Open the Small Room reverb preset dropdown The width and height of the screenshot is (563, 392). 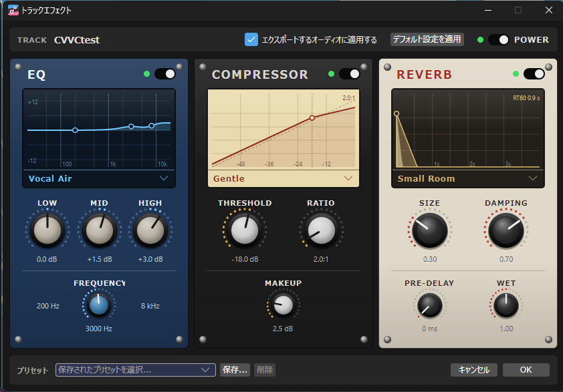pyautogui.click(x=468, y=178)
